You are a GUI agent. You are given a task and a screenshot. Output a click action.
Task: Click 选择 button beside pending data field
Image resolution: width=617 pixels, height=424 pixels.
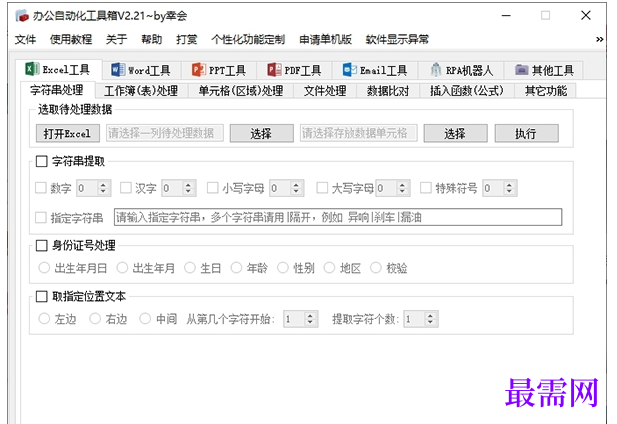coord(261,133)
